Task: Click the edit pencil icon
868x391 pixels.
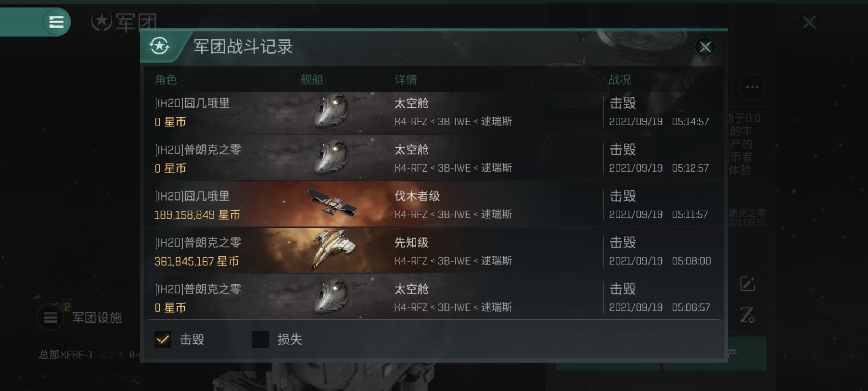Action: [x=748, y=284]
